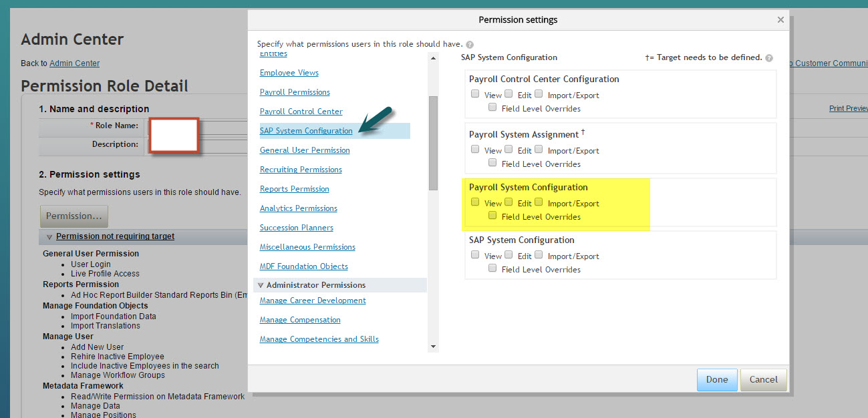The width and height of the screenshot is (868, 418).
Task: Click help icon beside role permissions description
Action: tap(470, 44)
